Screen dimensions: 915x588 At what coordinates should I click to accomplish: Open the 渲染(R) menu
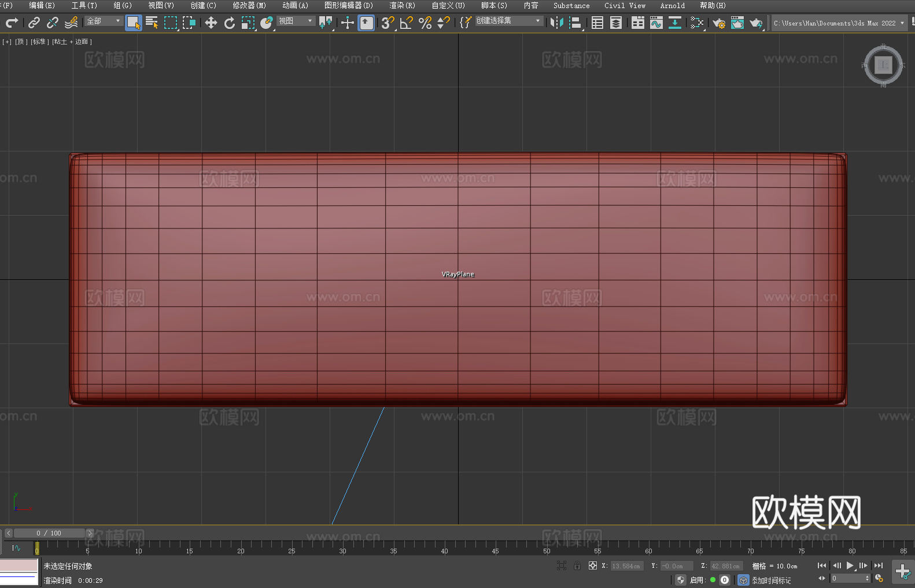pyautogui.click(x=402, y=5)
